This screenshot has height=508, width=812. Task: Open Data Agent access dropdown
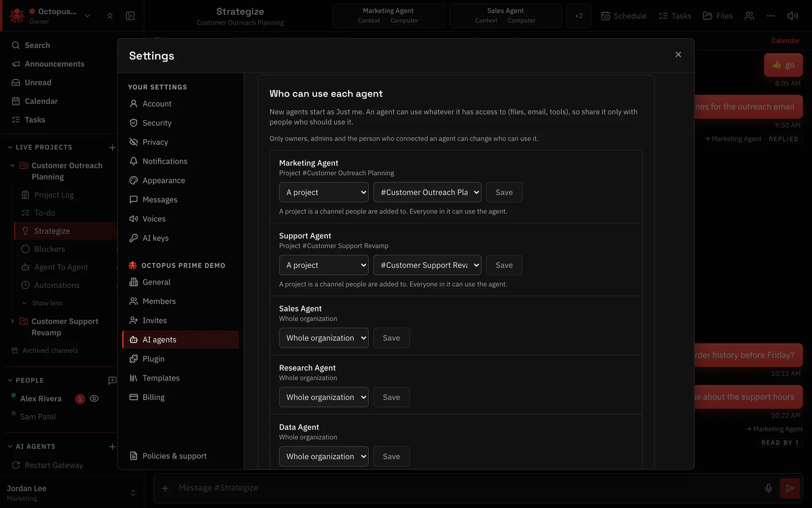point(324,456)
